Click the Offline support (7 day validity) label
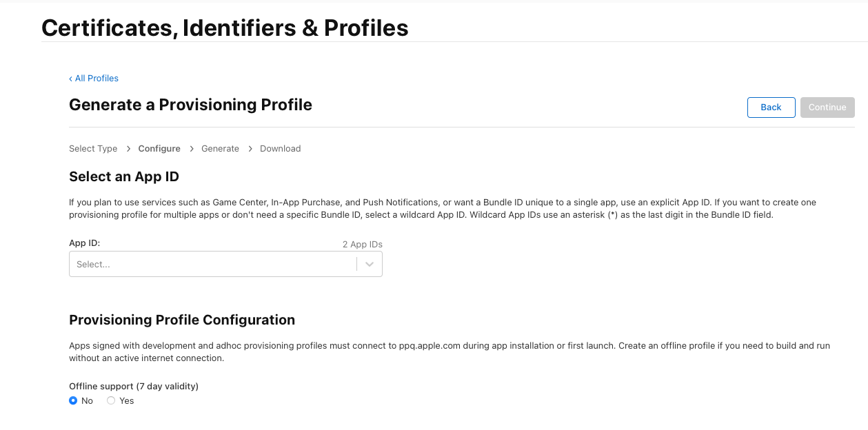The height and width of the screenshot is (430, 868). point(134,387)
